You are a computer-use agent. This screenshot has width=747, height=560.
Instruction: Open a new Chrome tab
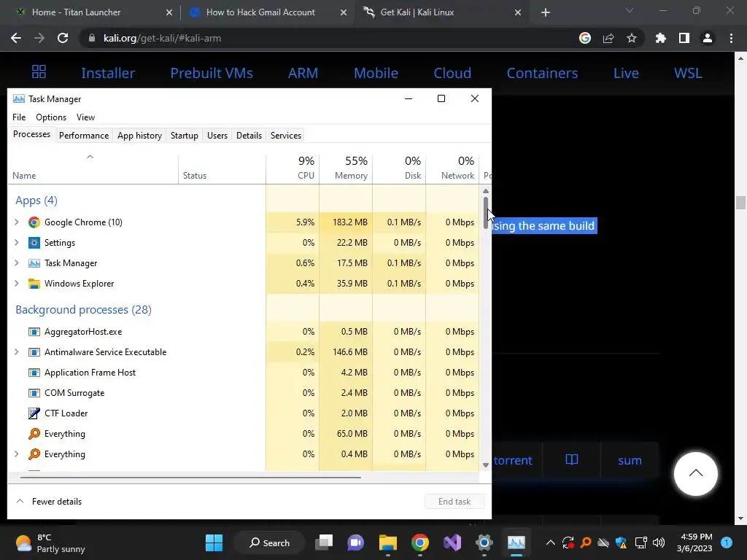(x=546, y=12)
